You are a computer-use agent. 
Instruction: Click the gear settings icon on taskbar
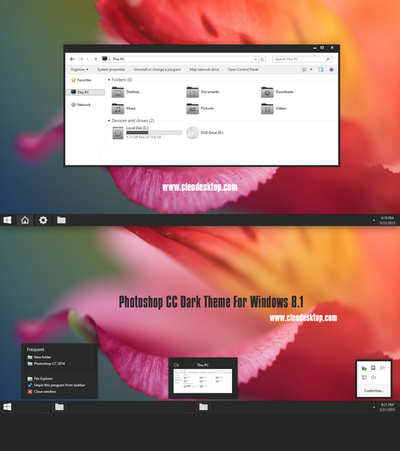tap(43, 220)
